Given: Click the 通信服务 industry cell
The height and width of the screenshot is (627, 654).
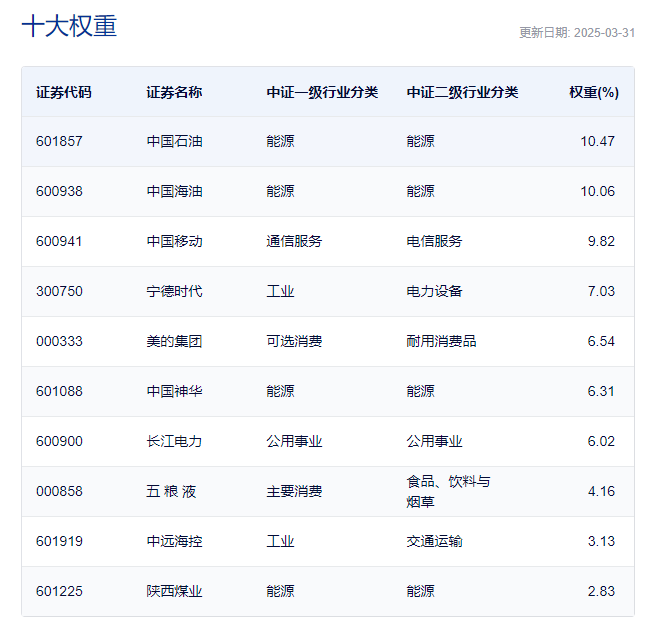Looking at the screenshot, I should pyautogui.click(x=294, y=241).
